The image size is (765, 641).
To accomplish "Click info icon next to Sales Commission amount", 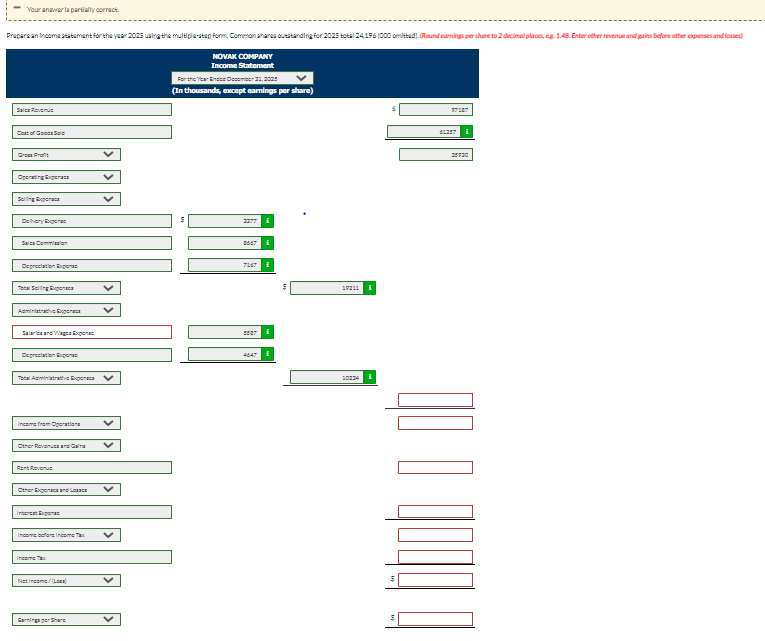I will click(x=267, y=243).
